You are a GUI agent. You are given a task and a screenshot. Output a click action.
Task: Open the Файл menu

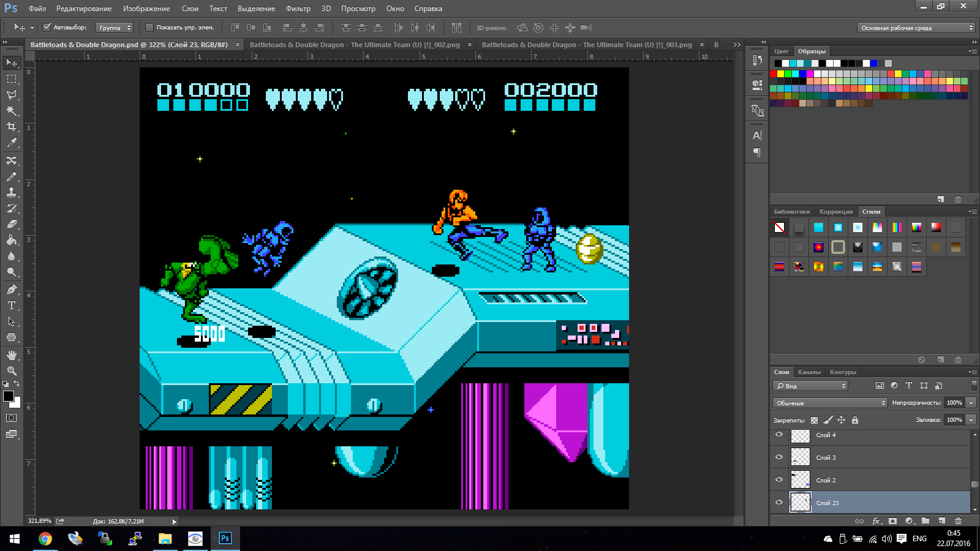pyautogui.click(x=37, y=9)
